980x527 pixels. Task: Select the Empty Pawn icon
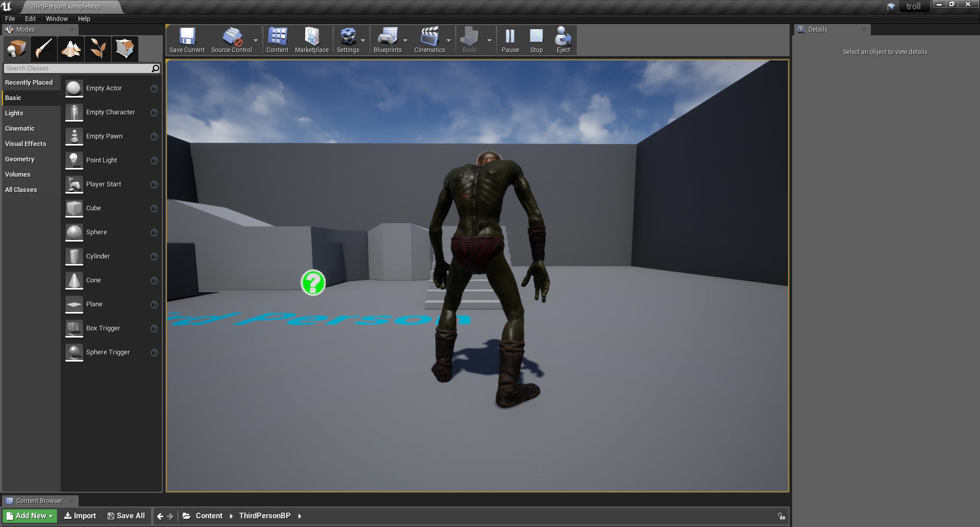(74, 136)
